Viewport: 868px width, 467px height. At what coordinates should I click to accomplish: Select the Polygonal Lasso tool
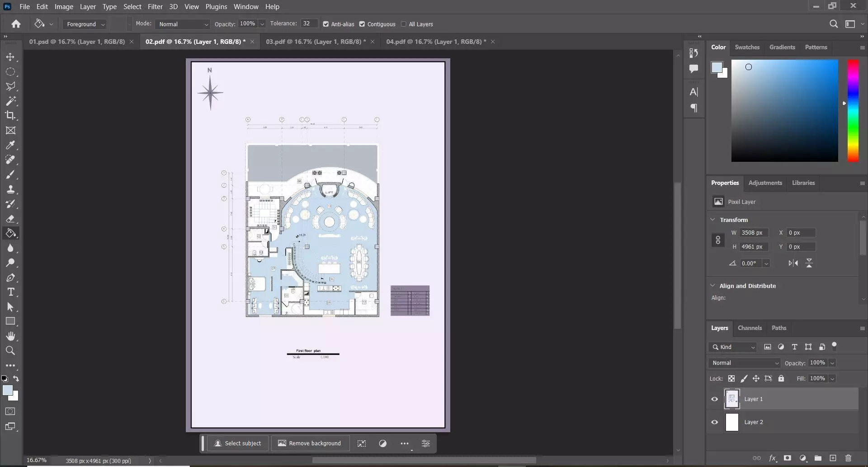[x=10, y=86]
